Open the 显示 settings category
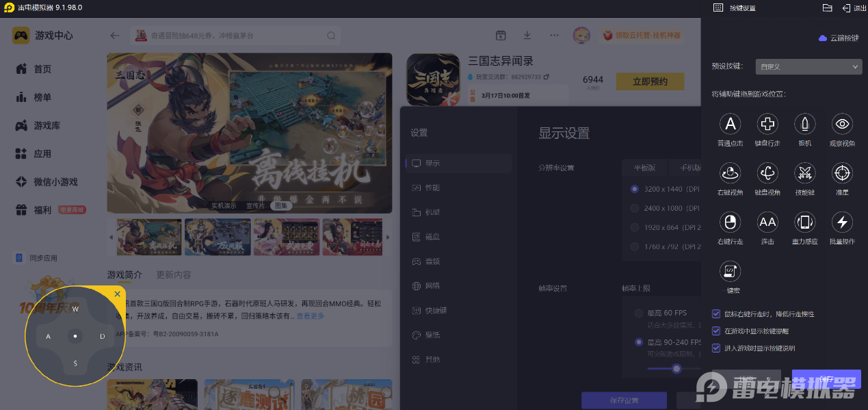Viewport: 868px width, 410px height. (x=458, y=163)
